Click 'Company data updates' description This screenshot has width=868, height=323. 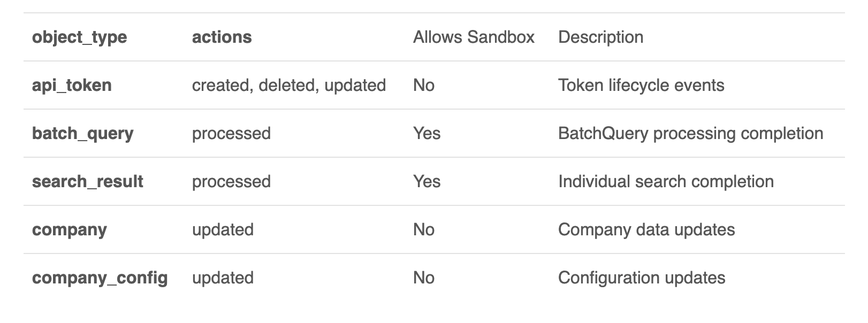646,230
